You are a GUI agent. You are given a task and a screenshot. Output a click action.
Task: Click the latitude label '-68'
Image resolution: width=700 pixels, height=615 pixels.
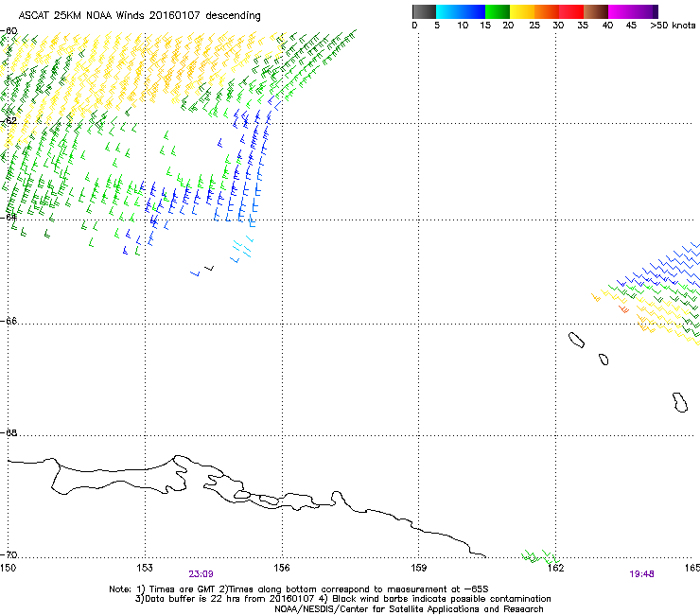coord(9,432)
